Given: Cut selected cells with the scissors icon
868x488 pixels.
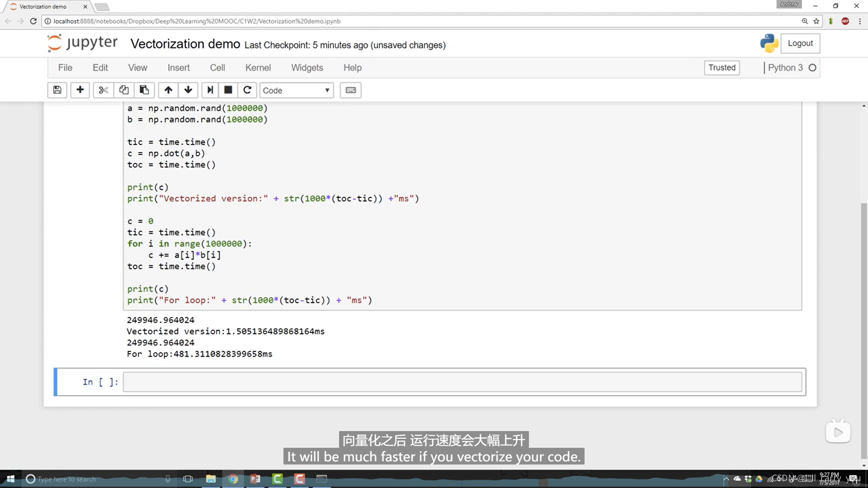Looking at the screenshot, I should click(x=104, y=90).
